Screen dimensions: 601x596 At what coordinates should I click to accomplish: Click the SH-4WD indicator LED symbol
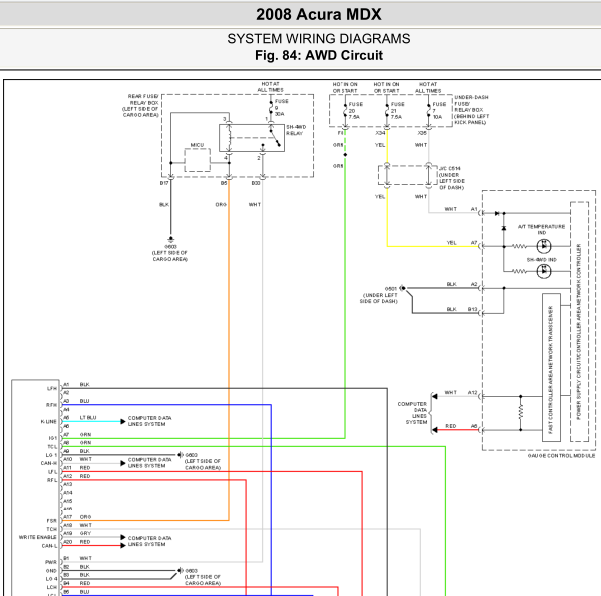(544, 271)
